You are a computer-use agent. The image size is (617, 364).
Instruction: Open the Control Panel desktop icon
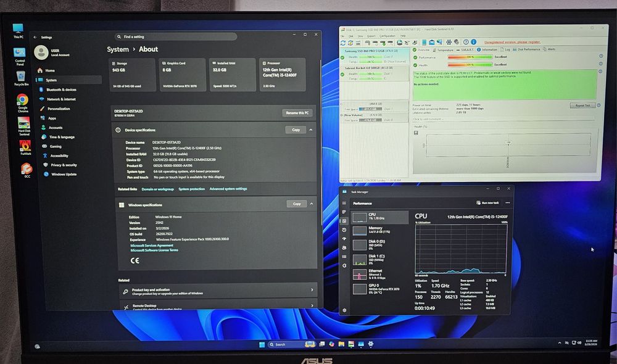pos(19,56)
